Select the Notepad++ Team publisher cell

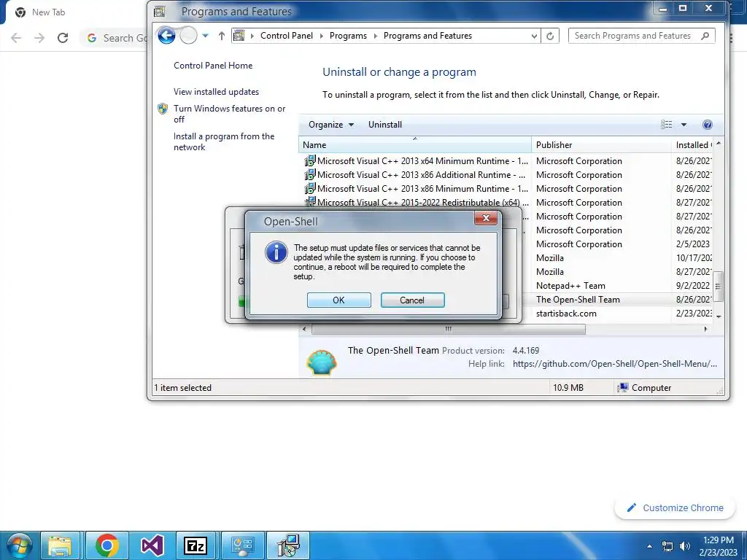pyautogui.click(x=570, y=286)
